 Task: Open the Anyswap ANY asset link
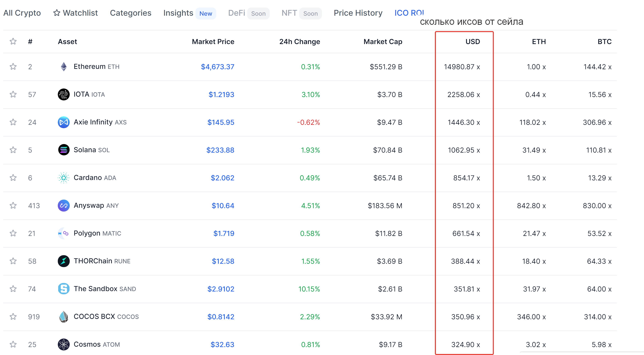tap(96, 206)
